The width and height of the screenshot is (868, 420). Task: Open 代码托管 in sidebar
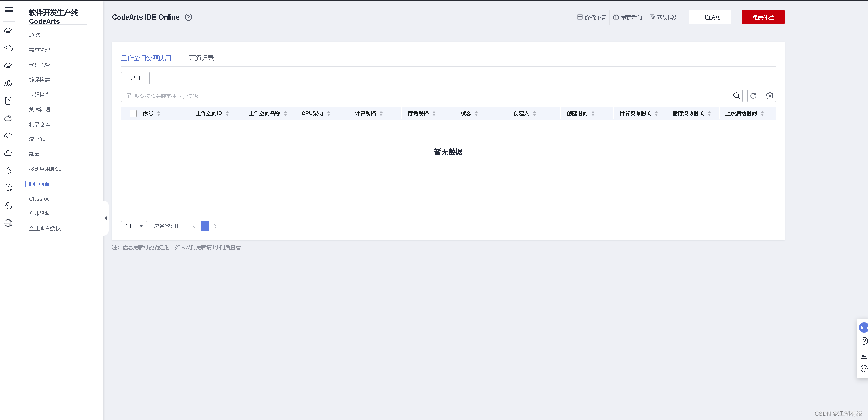(40, 65)
